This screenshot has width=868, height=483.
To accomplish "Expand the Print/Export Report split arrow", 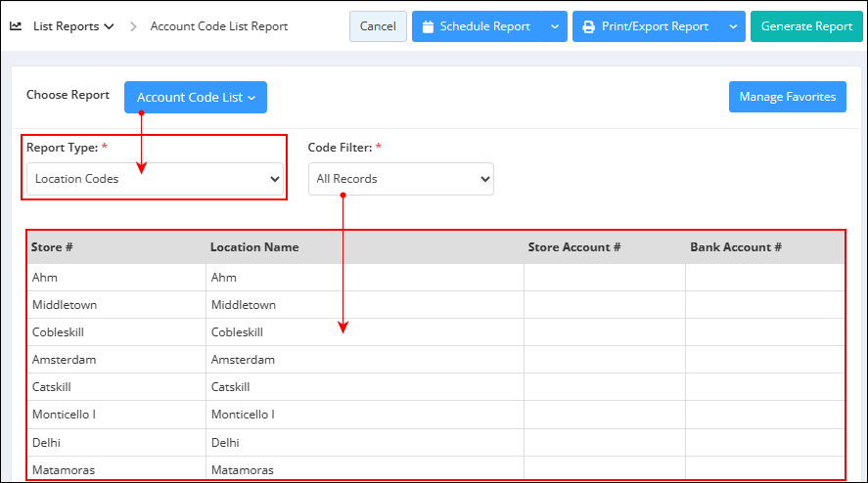I will point(733,26).
